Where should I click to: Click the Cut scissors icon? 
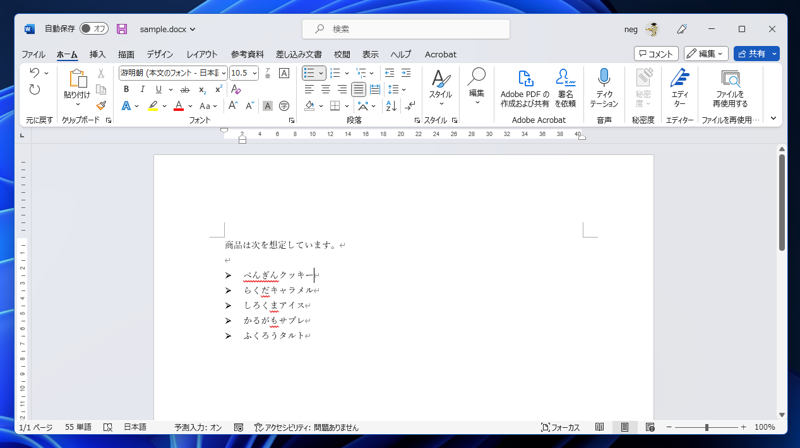tap(101, 73)
